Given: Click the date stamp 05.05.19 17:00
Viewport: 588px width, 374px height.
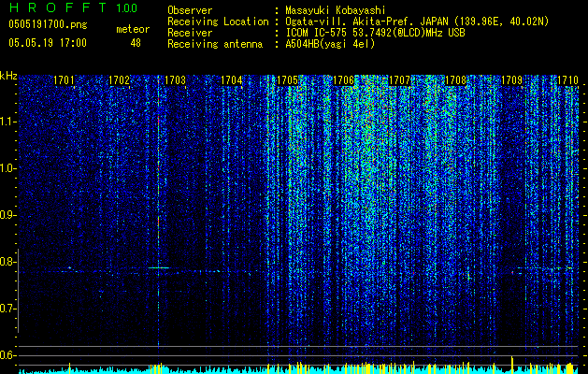Looking at the screenshot, I should coord(48,43).
